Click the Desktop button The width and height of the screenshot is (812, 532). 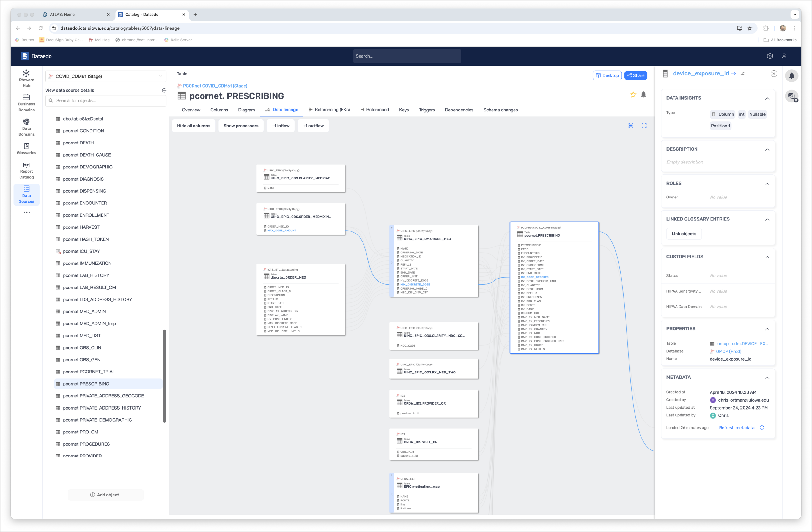pyautogui.click(x=607, y=75)
